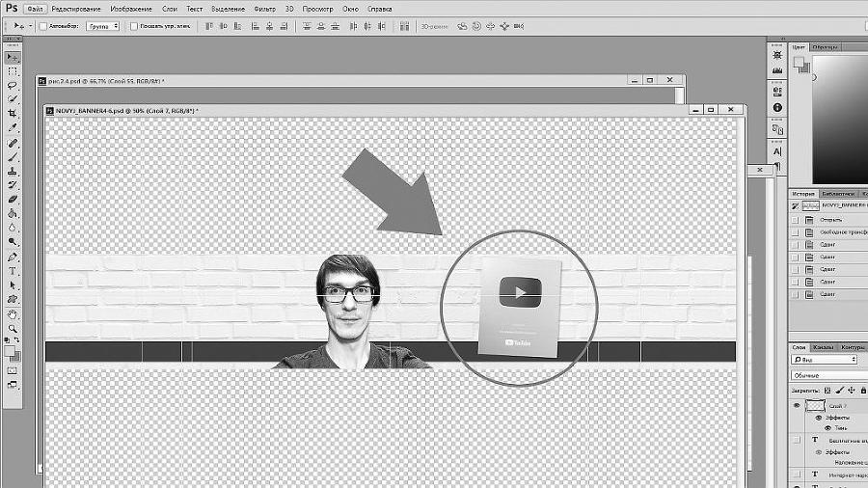The width and height of the screenshot is (868, 488).
Task: Open the Фильтр menu
Action: tap(264, 9)
